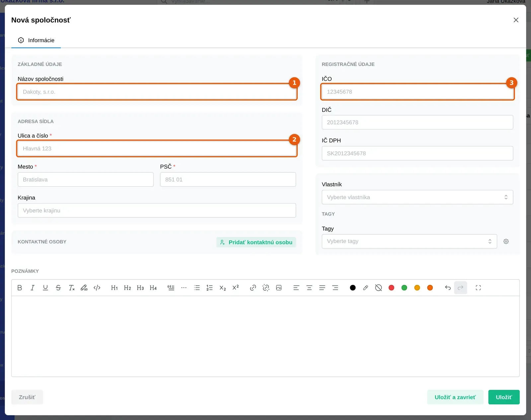Screen dimensions: 531x420
Task: Center align text in notes
Action: coord(309,288)
